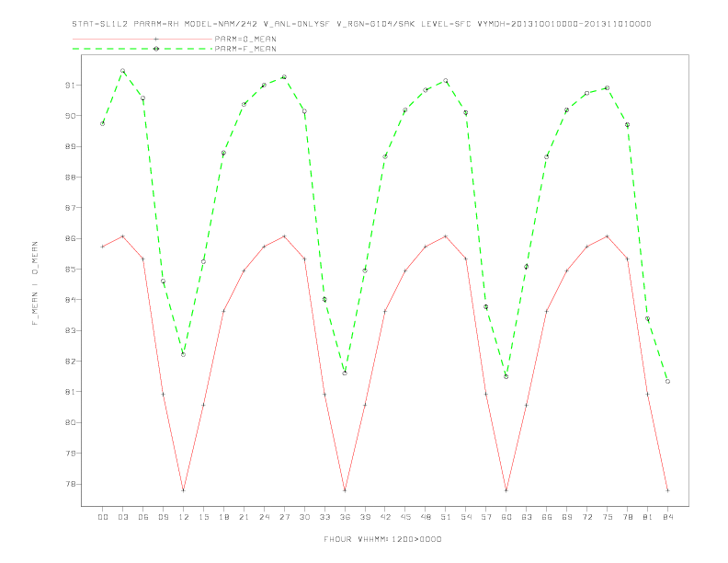Click the O_MEAN red data point at hour 36
The image size is (728, 563).
tap(345, 490)
